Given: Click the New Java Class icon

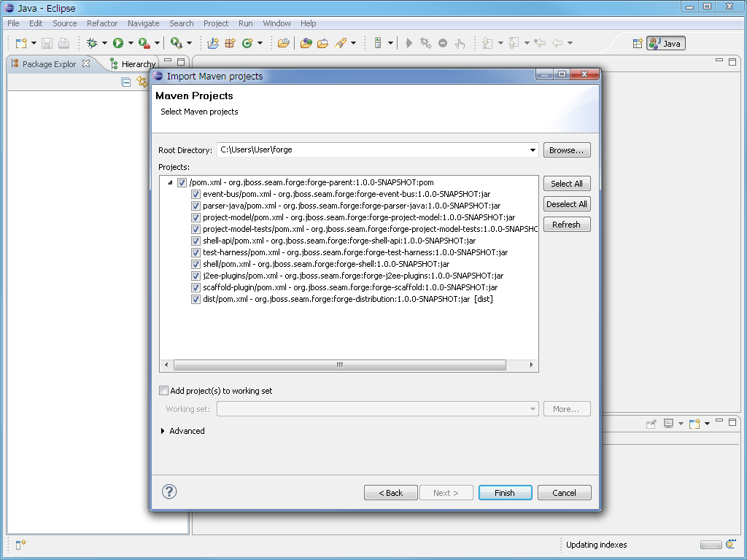Looking at the screenshot, I should (x=247, y=43).
